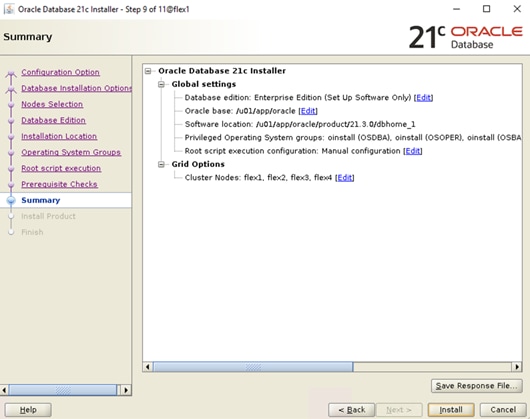Open installer Help

pyautogui.click(x=28, y=410)
